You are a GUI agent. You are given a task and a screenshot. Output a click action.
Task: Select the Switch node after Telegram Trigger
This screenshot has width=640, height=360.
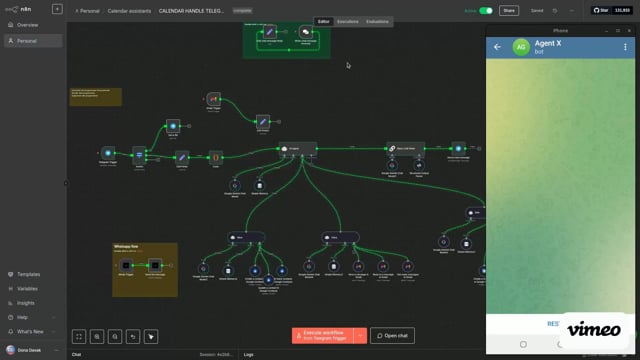(x=139, y=155)
